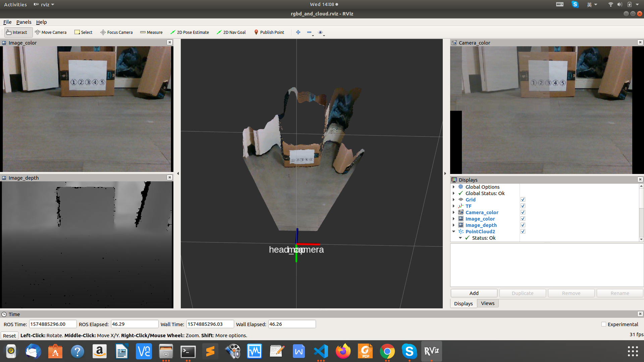Click the blue plus add-tool icon
Image resolution: width=644 pixels, height=362 pixels.
point(298,32)
